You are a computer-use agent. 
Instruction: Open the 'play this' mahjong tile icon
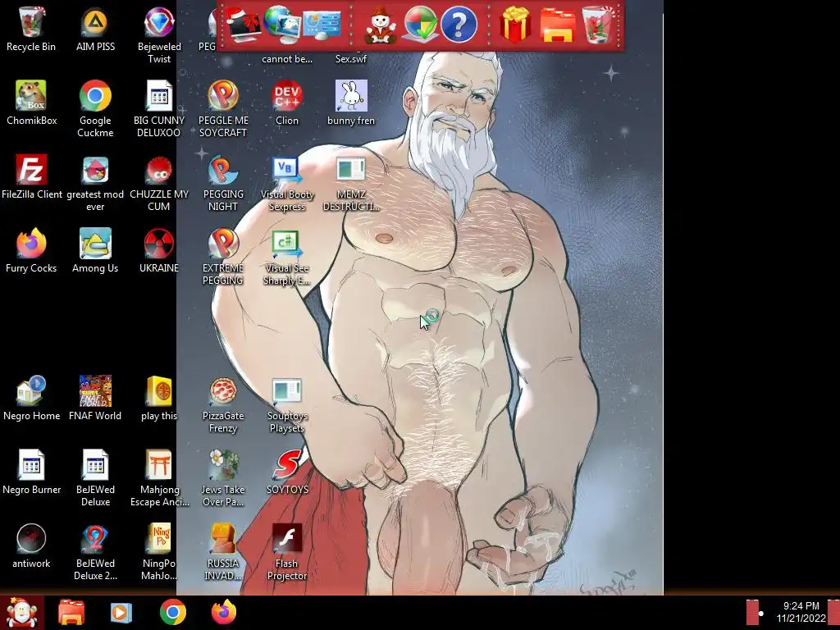159,398
